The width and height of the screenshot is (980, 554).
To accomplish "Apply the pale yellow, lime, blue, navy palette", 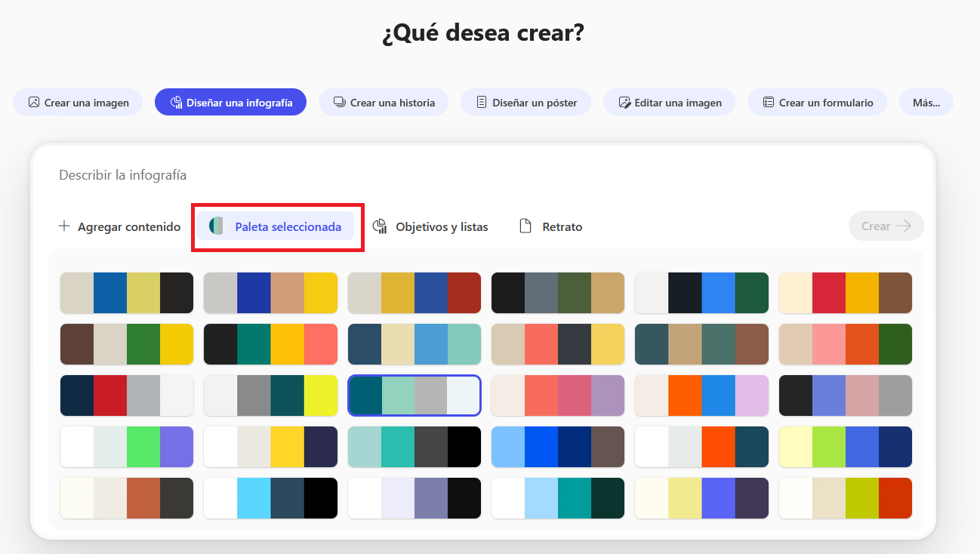I will 846,447.
